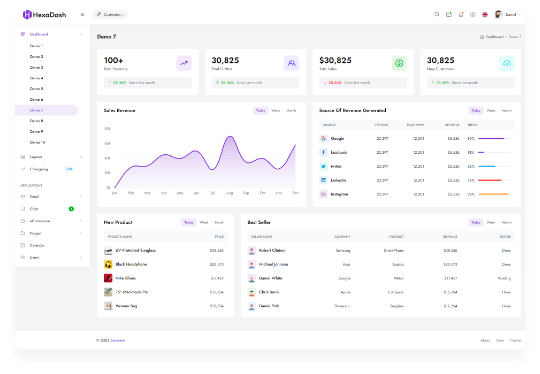Open the settings gear icon in header
Image resolution: width=540 pixels, height=374 pixels.
(x=473, y=14)
